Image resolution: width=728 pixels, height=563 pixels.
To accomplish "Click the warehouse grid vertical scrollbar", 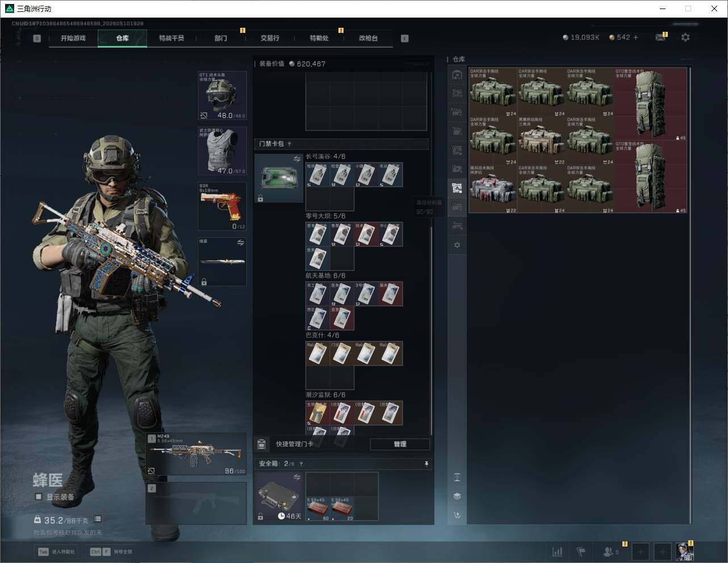I will point(690,295).
